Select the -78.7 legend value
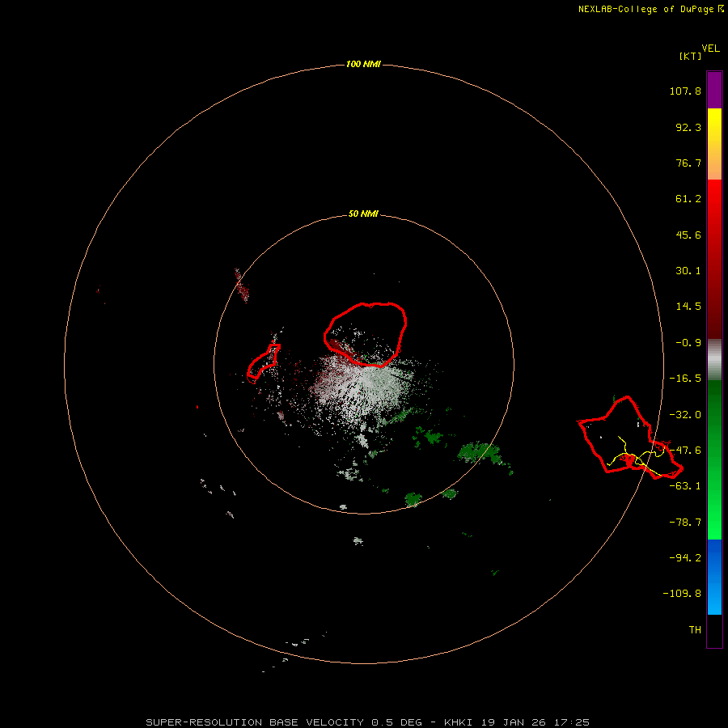 coord(685,523)
